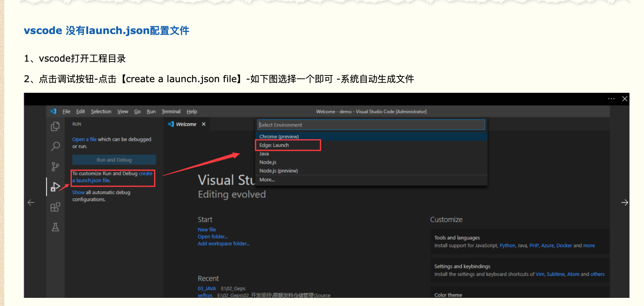
Task: Open the Search icon in activity bar
Action: pos(55,146)
